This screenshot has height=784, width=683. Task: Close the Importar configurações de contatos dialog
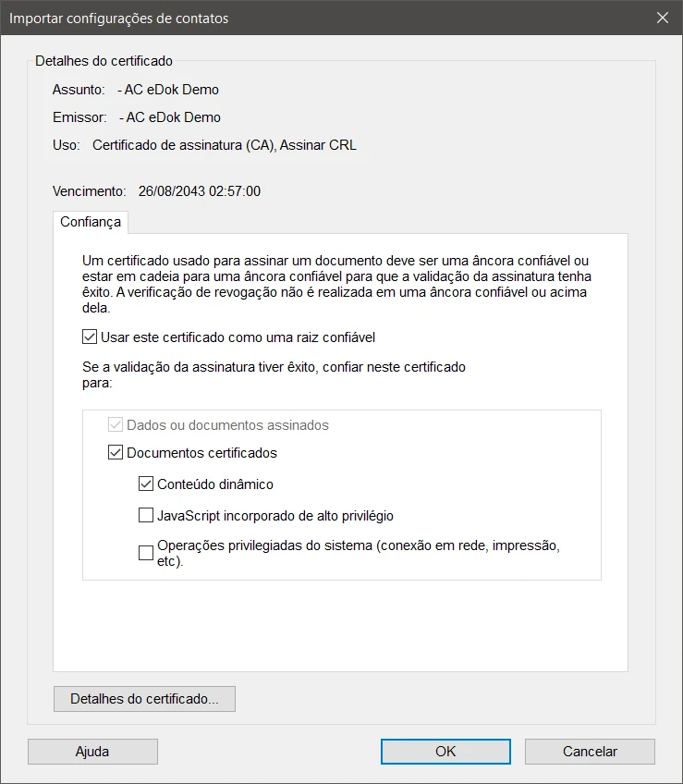coord(662,18)
